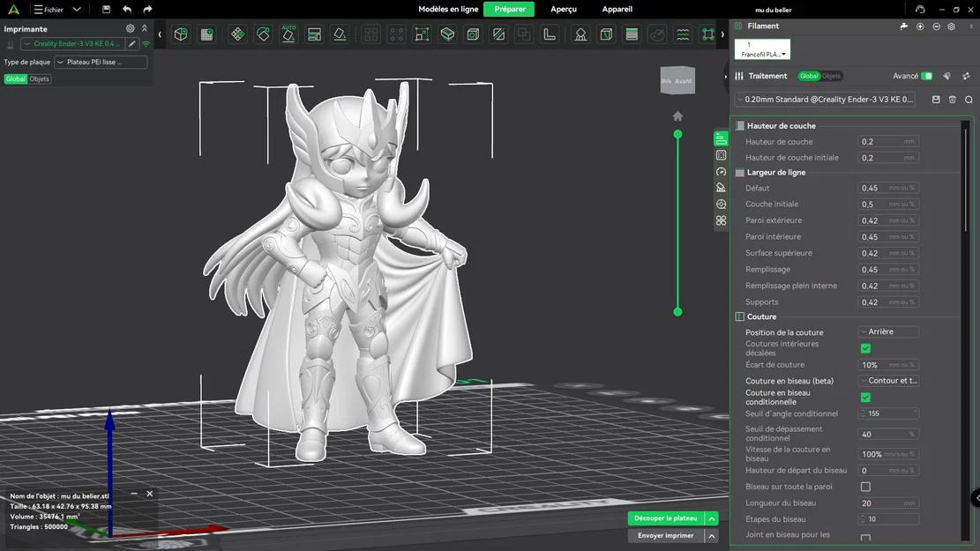Click the wavy lines toolbar icon
The width and height of the screenshot is (980, 551).
coord(683,34)
